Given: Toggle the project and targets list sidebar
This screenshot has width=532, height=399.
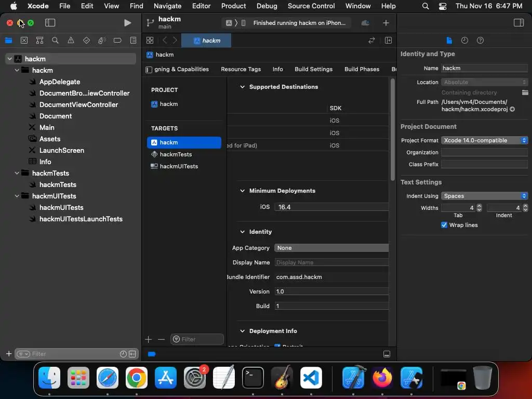Looking at the screenshot, I should (149, 70).
